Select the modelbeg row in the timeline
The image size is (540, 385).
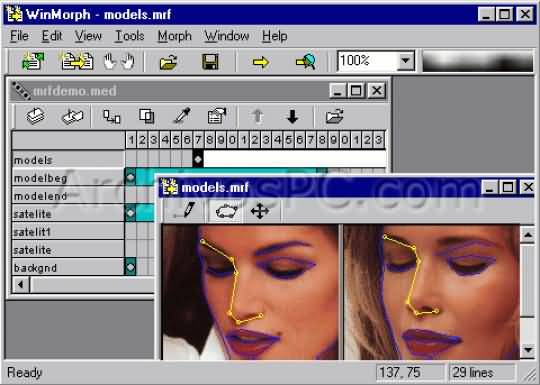[68, 178]
